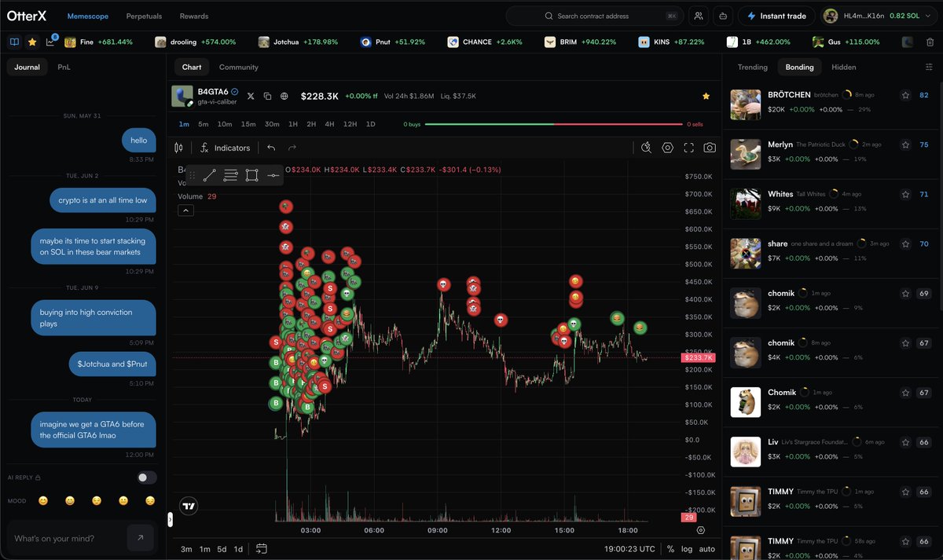Click the Instant trade button
The image size is (943, 560).
point(777,16)
